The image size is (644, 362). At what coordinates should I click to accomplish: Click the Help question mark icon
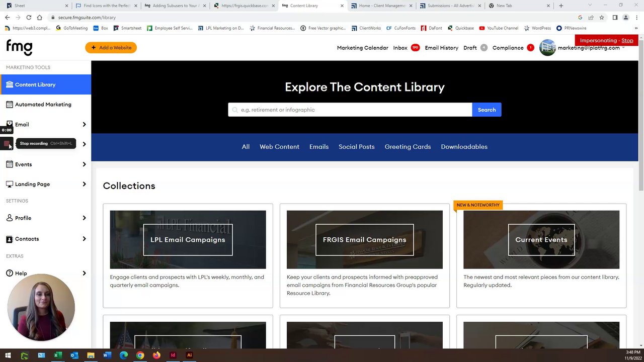pos(10,273)
